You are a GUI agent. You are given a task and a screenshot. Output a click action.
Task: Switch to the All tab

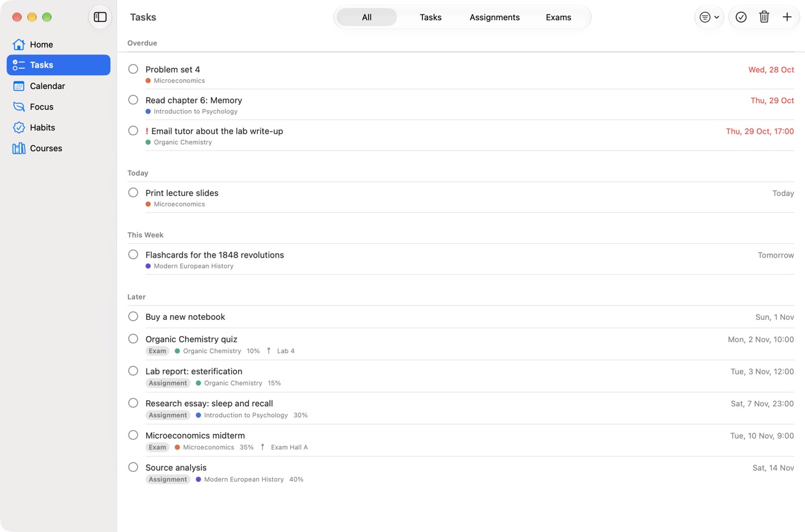coord(367,18)
